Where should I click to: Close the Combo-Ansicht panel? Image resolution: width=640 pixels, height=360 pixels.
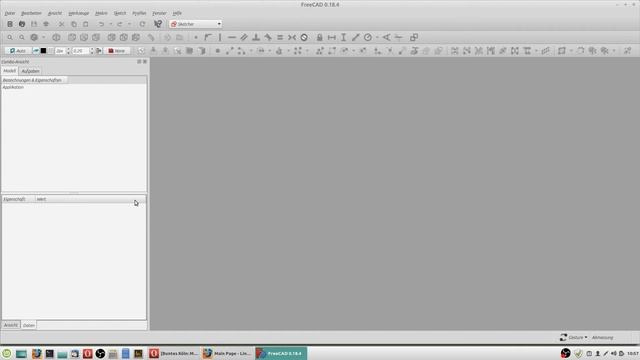click(145, 62)
